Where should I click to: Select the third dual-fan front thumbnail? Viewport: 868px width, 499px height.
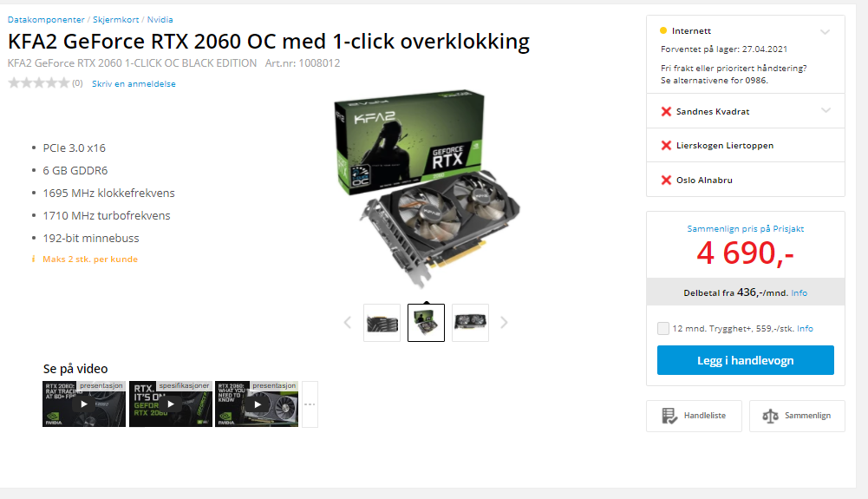(470, 323)
